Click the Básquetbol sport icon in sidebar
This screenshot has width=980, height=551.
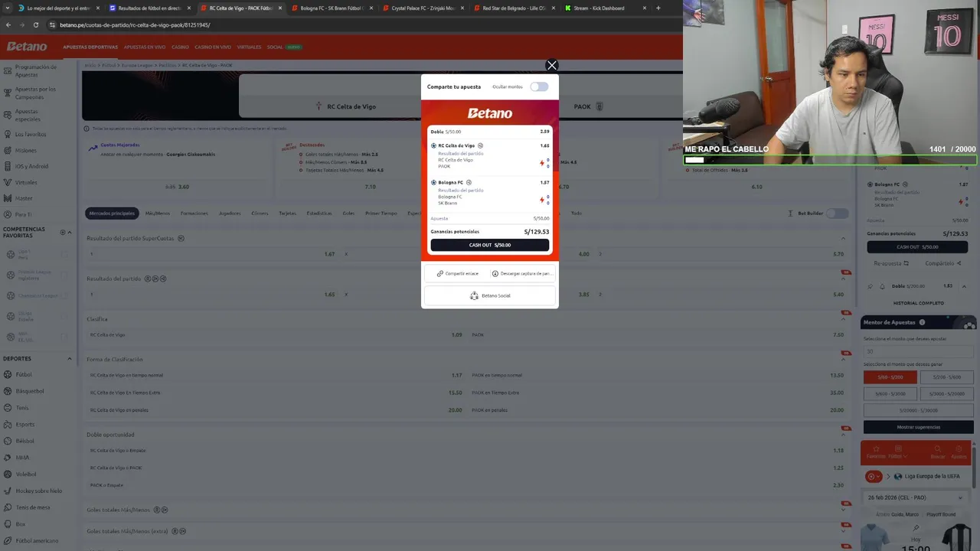7,391
